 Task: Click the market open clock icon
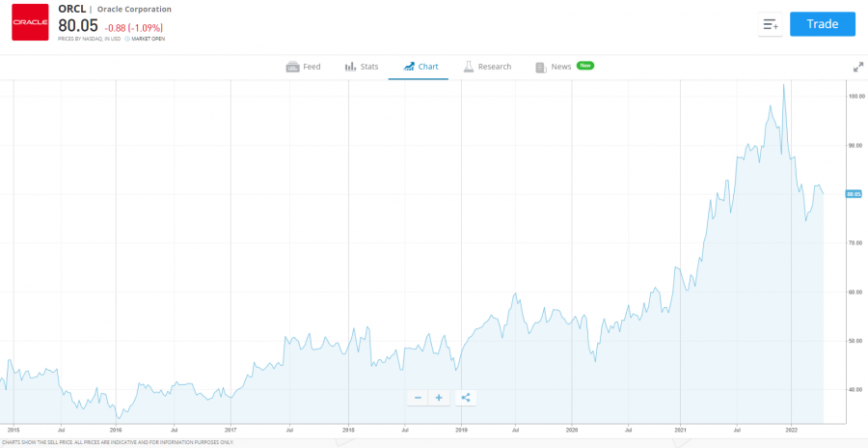(x=127, y=39)
